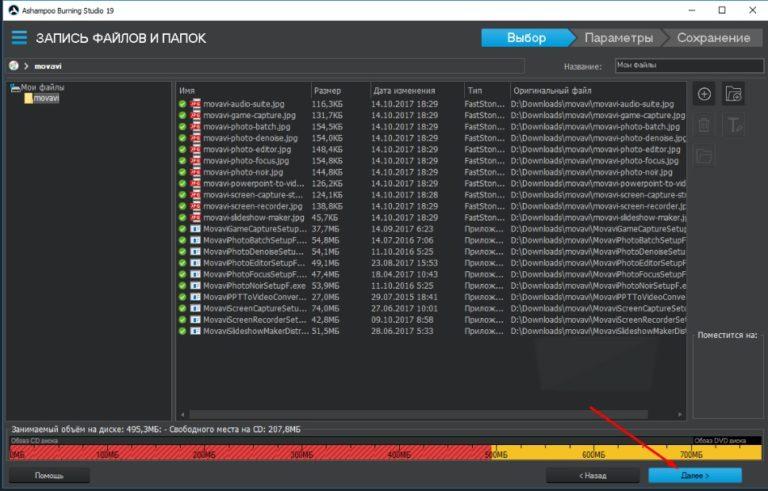Click the delete trash icon
768x491 pixels.
coord(704,125)
